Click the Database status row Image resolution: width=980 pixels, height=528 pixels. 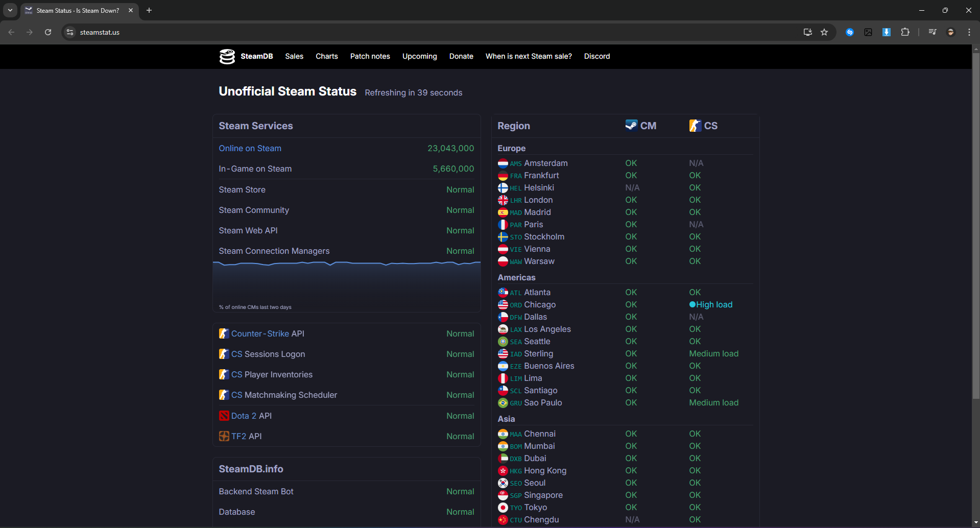[x=347, y=512]
